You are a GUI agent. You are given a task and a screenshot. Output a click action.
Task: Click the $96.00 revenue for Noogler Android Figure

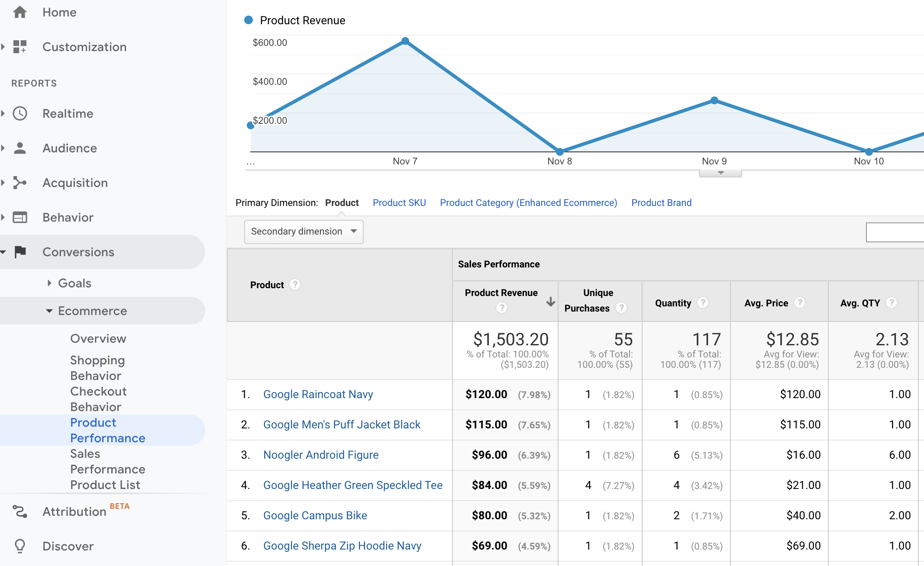tap(489, 455)
